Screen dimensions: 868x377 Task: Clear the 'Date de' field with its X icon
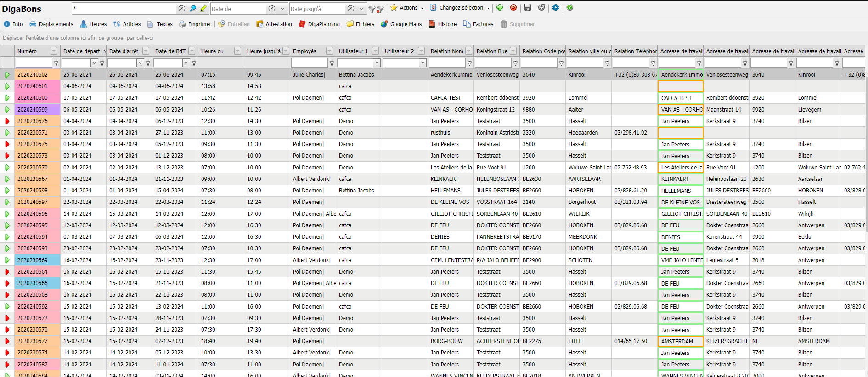[x=272, y=8]
